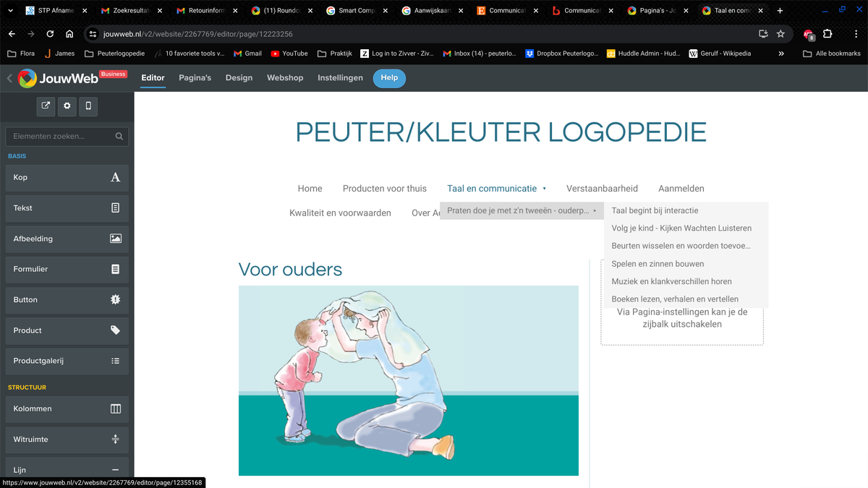This screenshot has width=868, height=488.
Task: Open the Huddle Admin bookmark
Action: point(643,53)
